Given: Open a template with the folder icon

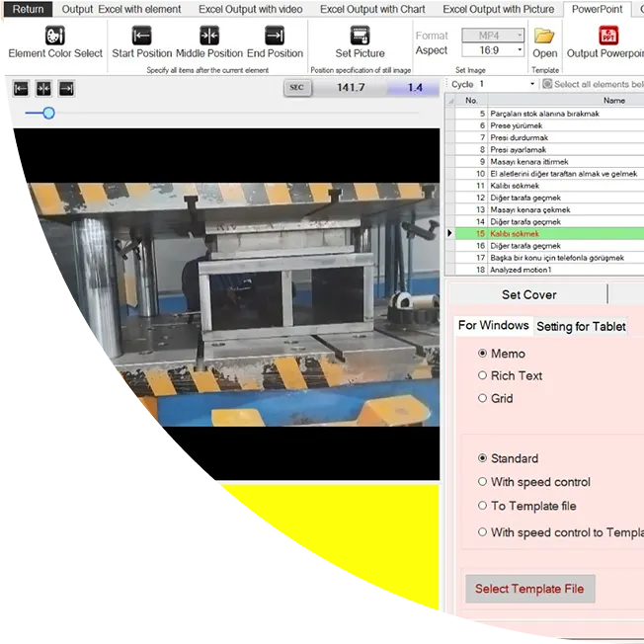Looking at the screenshot, I should [x=545, y=36].
